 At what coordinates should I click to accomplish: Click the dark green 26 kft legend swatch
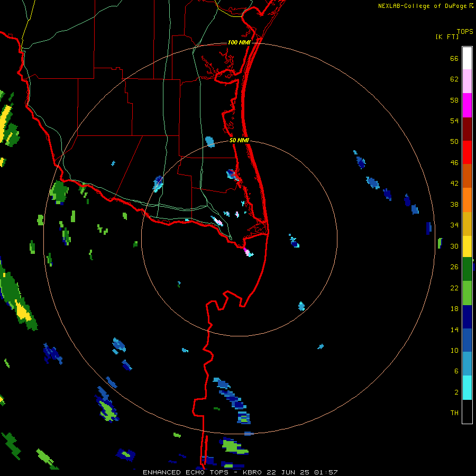click(x=467, y=269)
